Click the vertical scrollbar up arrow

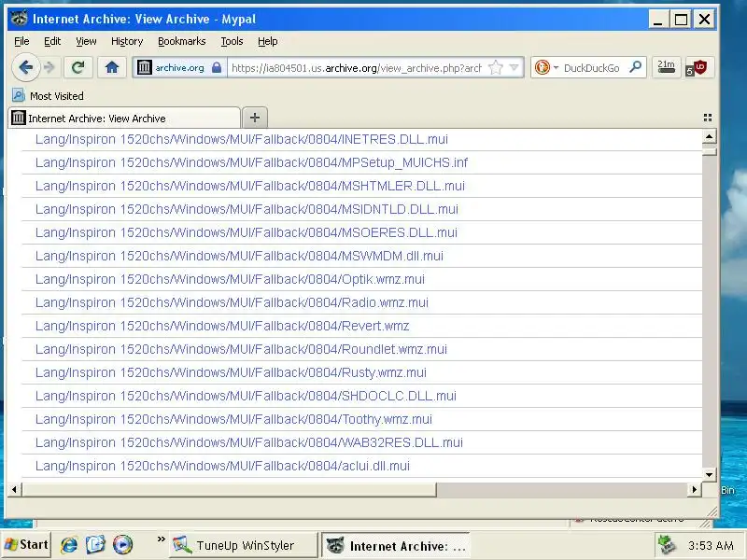[709, 136]
